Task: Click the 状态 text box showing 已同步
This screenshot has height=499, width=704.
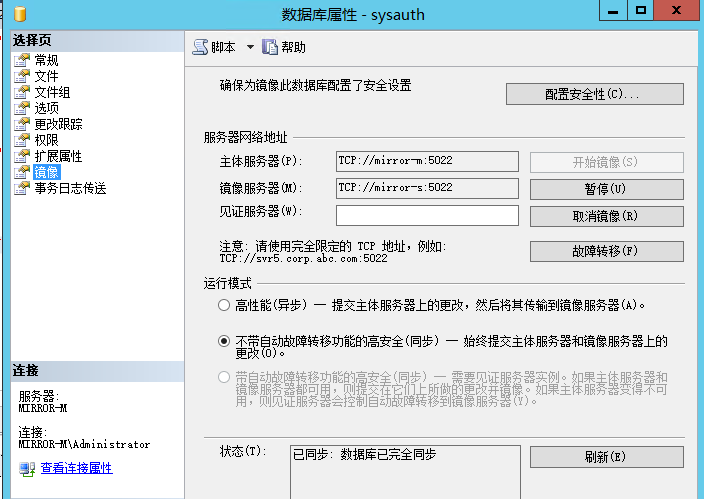Action: tap(405, 472)
